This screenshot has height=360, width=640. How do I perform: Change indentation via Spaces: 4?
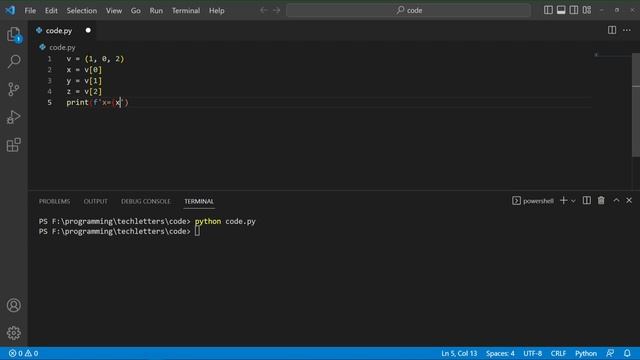click(500, 353)
